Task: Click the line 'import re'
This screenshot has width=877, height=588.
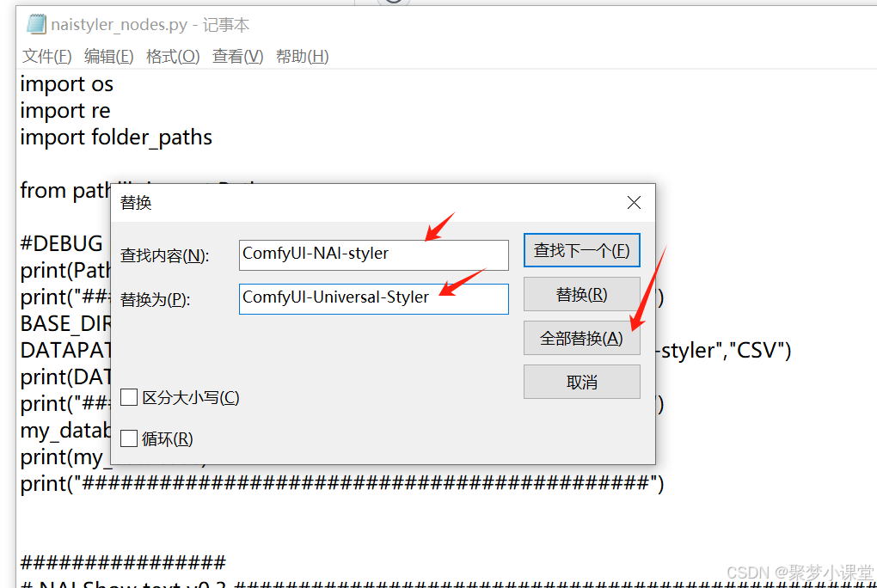Action: pyautogui.click(x=64, y=111)
